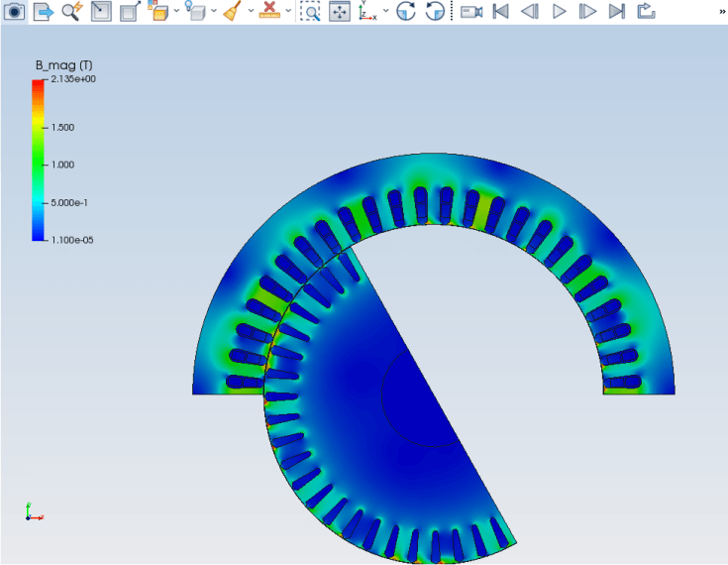Expand the light bulb cube dropdown
The image size is (728, 565).
point(213,11)
